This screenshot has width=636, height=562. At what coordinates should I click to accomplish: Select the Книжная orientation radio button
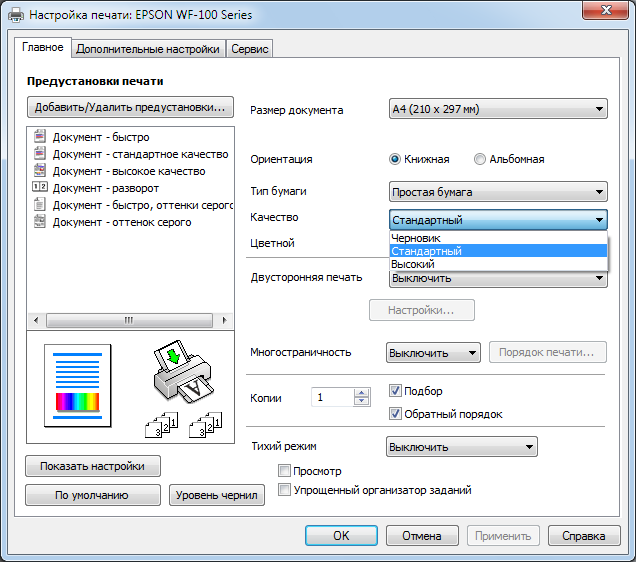(395, 159)
